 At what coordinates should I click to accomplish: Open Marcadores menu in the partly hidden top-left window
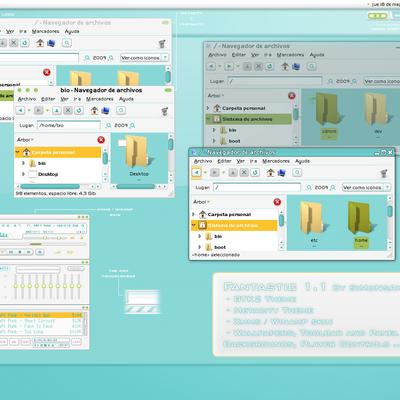(x=46, y=31)
